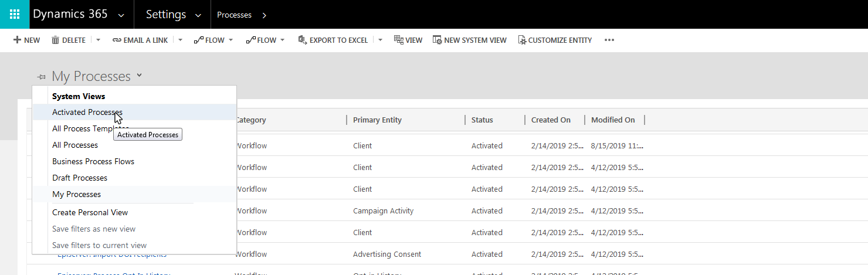The width and height of the screenshot is (868, 275).
Task: Select the Business Process Flows view
Action: click(x=93, y=162)
